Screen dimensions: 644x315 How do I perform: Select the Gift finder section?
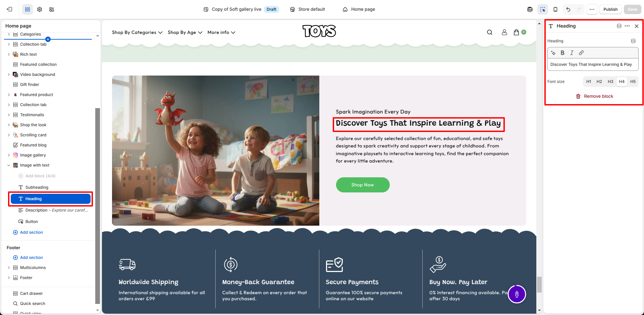coord(30,85)
